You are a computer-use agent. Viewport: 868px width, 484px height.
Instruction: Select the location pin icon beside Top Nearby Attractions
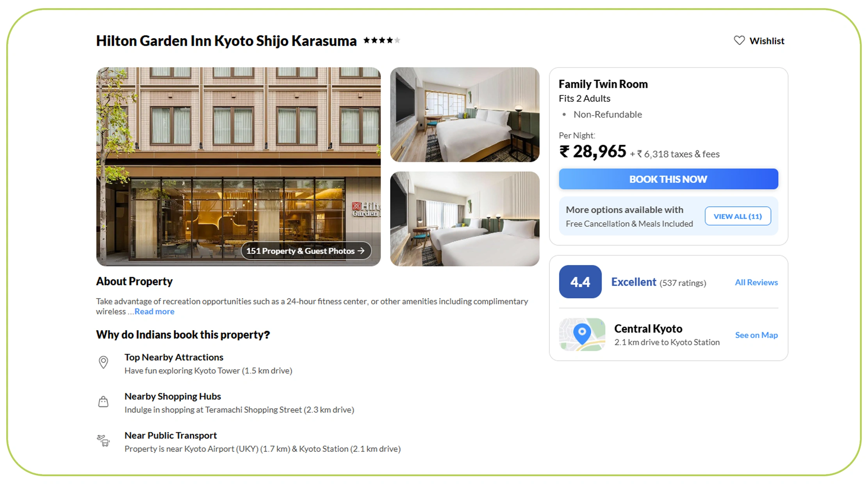[103, 363]
